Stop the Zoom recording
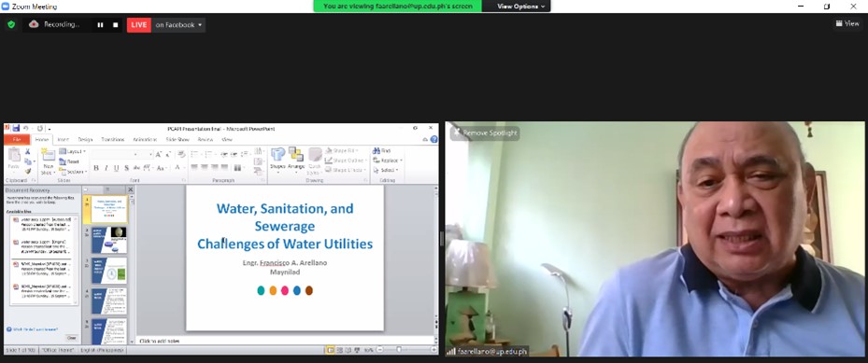Image resolution: width=868 pixels, height=363 pixels. [x=115, y=25]
